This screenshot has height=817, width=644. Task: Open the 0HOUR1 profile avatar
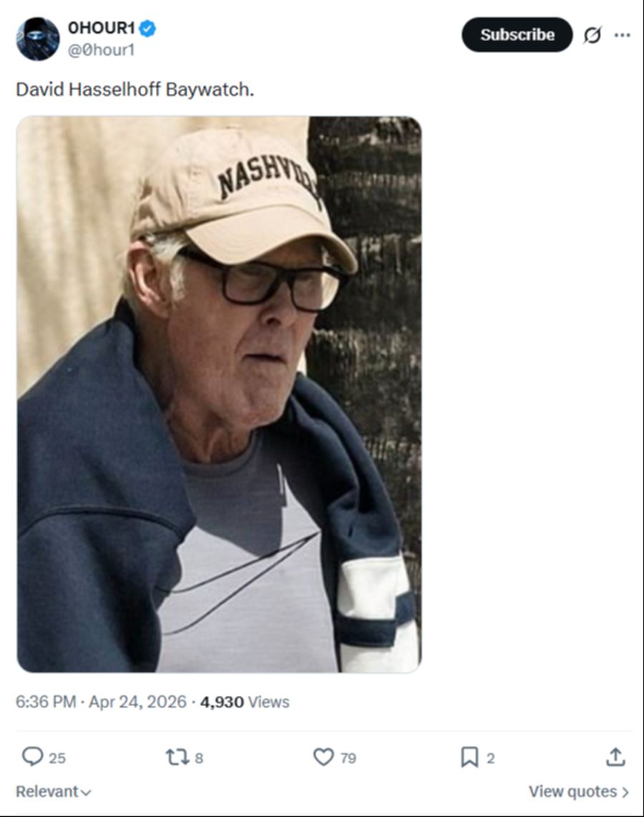37,39
